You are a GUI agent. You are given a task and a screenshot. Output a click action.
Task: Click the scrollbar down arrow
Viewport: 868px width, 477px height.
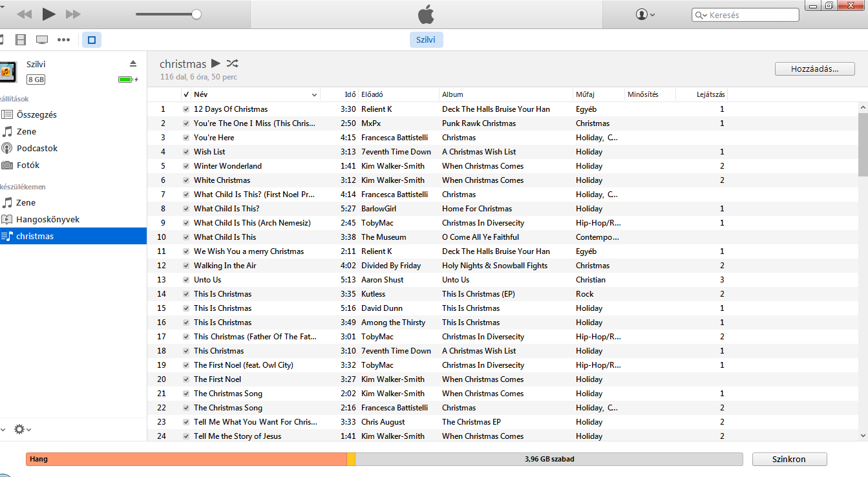863,436
